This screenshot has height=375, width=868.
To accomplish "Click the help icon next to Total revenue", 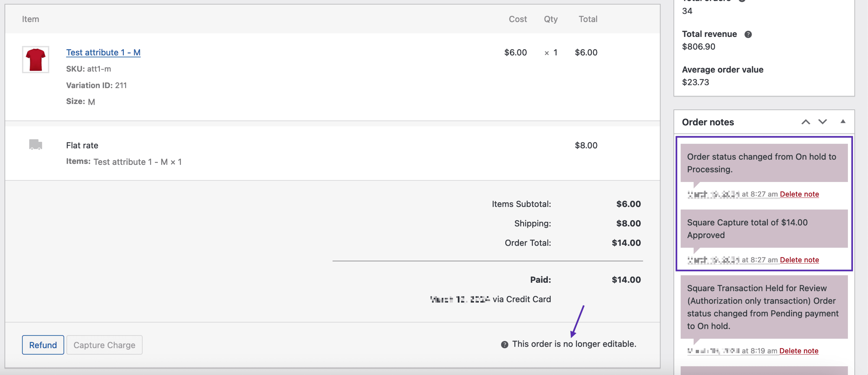I will click(749, 34).
